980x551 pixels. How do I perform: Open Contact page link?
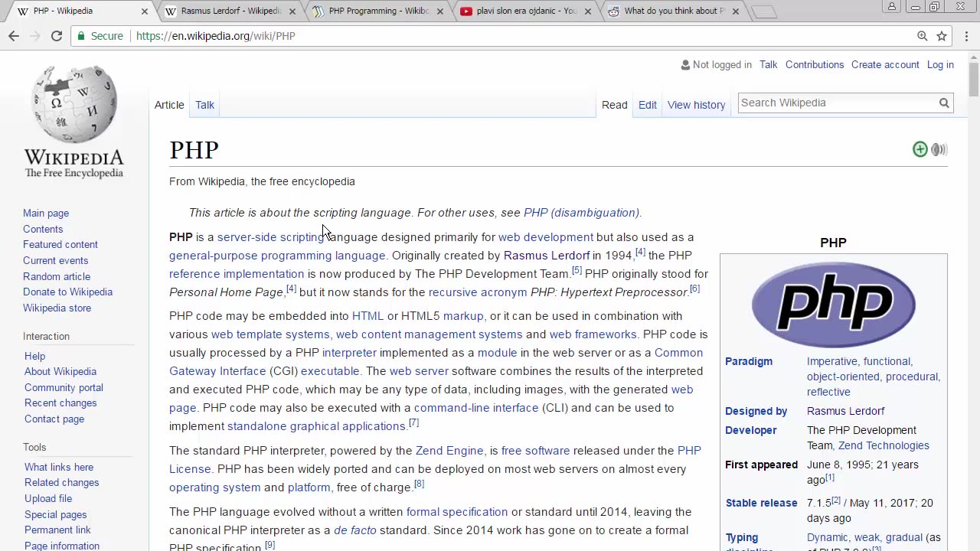[x=54, y=419]
